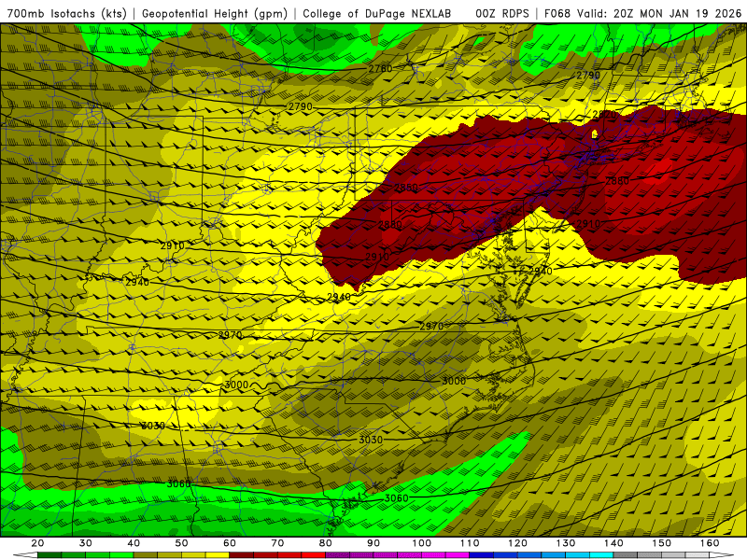Click the dark maroon swatch just after 60

[x=242, y=555]
